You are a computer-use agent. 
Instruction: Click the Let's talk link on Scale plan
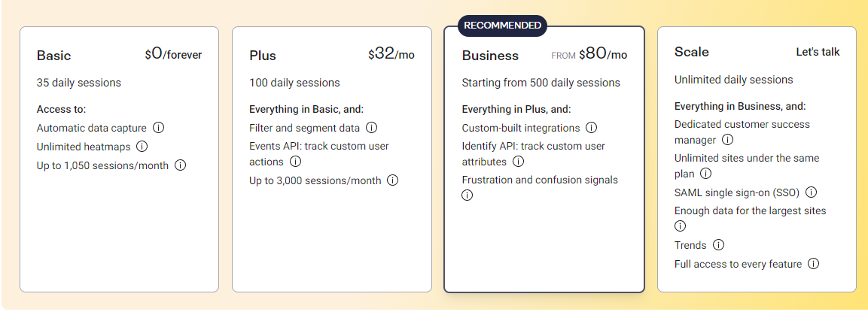[818, 52]
